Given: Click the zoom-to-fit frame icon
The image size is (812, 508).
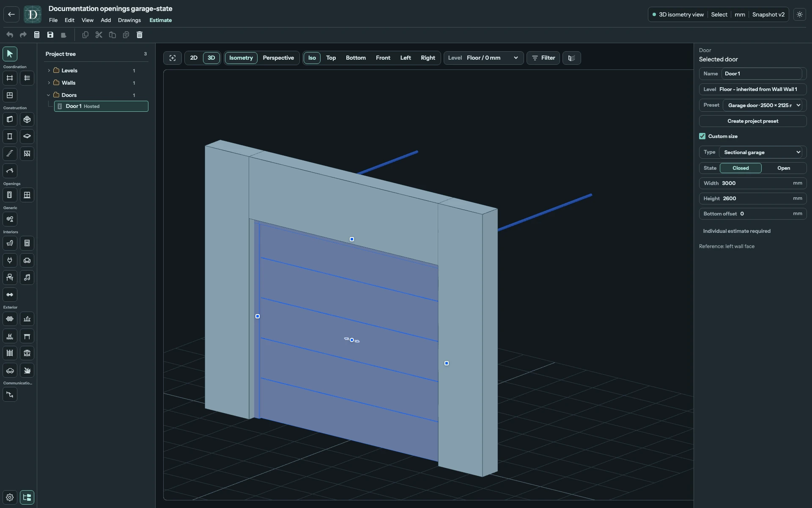Looking at the screenshot, I should tap(173, 58).
